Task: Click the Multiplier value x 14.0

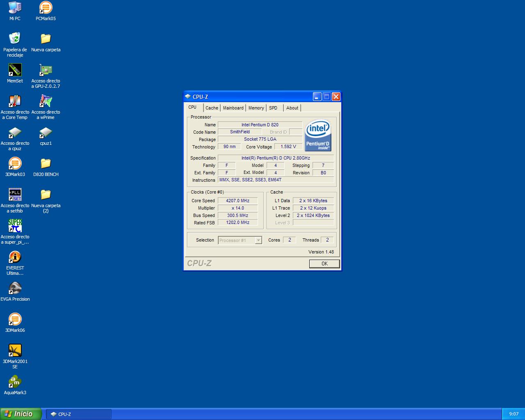Action: click(237, 208)
